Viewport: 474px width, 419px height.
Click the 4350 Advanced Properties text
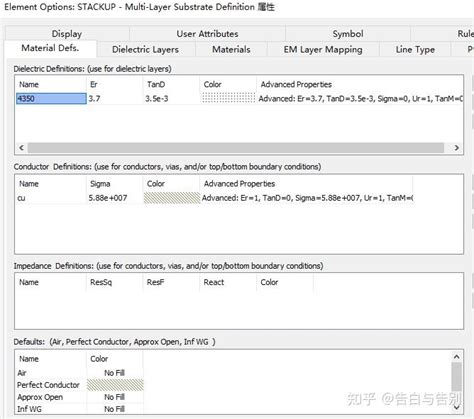tap(361, 99)
